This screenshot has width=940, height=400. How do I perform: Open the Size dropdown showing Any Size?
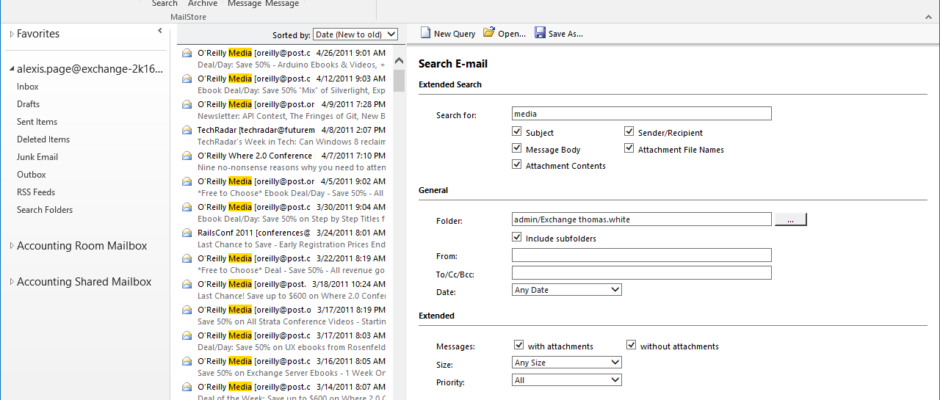567,362
